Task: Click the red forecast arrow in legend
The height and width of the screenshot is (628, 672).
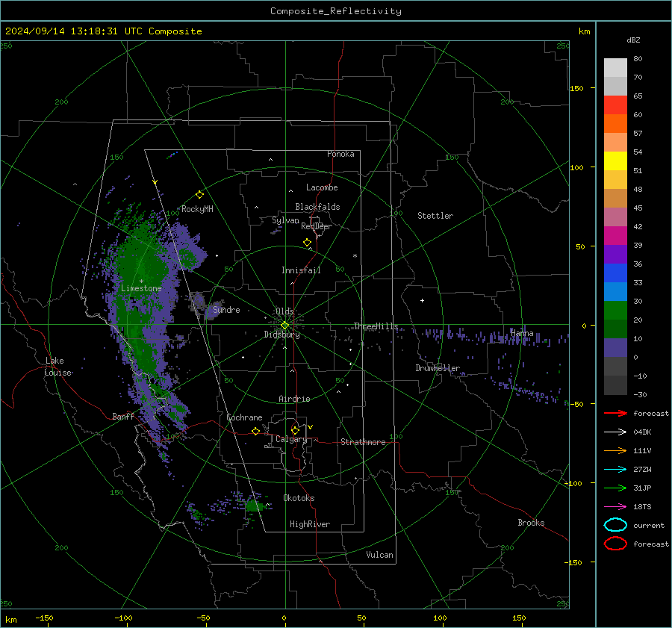Action: click(615, 413)
